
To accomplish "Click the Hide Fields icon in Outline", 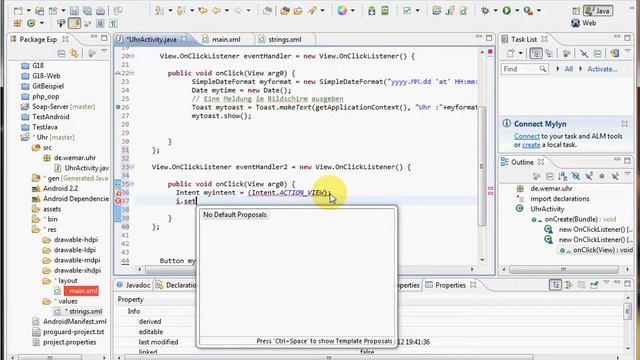I will (x=576, y=176).
